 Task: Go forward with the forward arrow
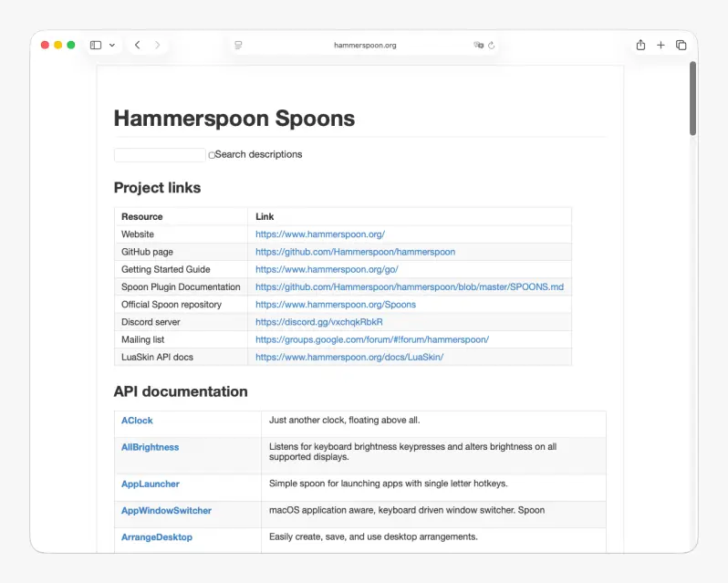point(158,45)
